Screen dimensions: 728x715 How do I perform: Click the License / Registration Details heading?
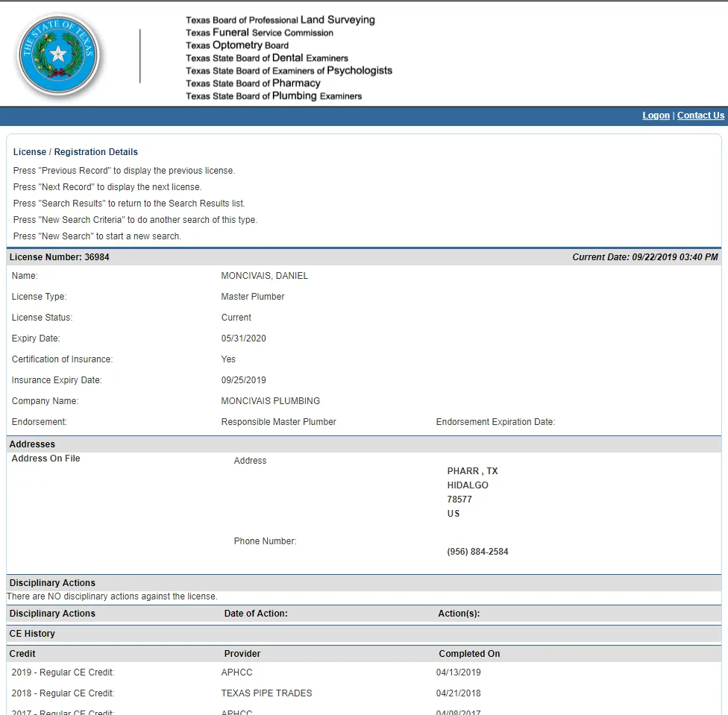75,152
